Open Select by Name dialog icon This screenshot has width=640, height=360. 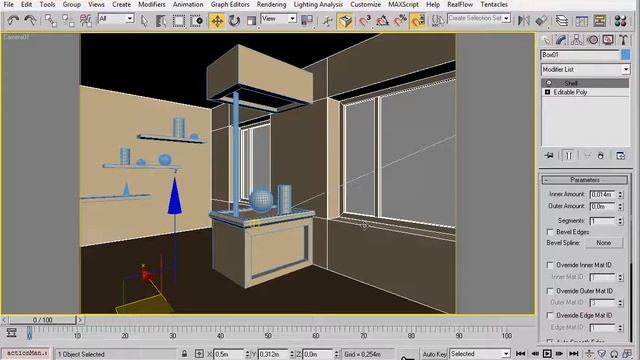tap(161, 20)
